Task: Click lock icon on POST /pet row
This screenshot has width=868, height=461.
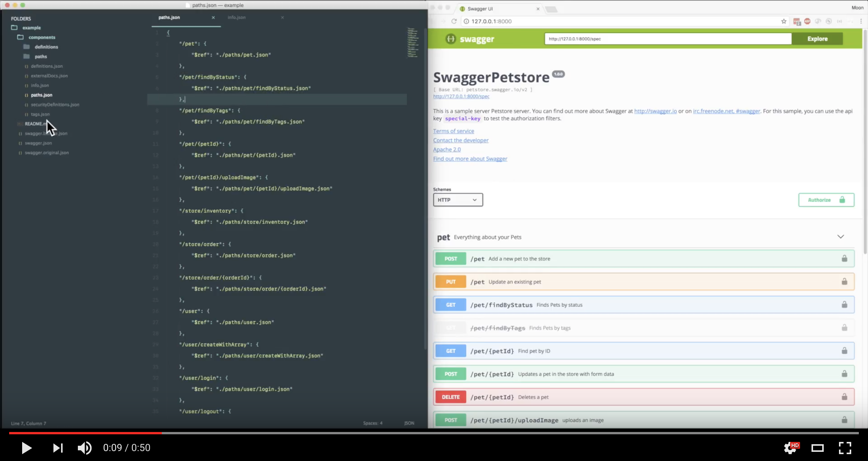Action: (844, 259)
